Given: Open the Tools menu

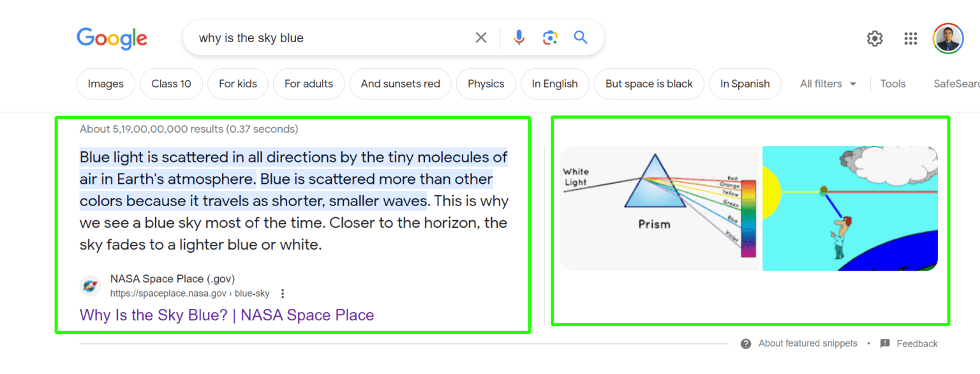Looking at the screenshot, I should 893,84.
